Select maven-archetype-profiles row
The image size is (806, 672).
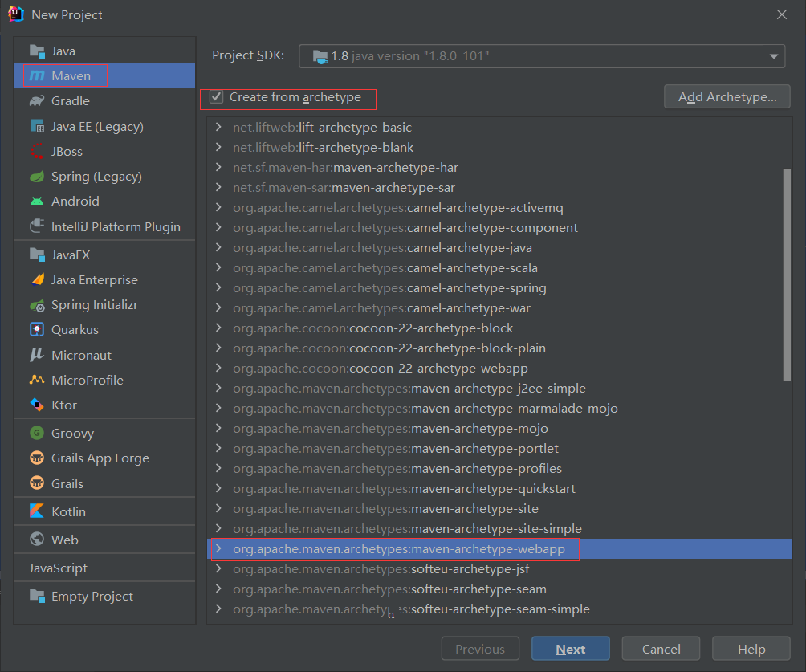click(x=499, y=468)
